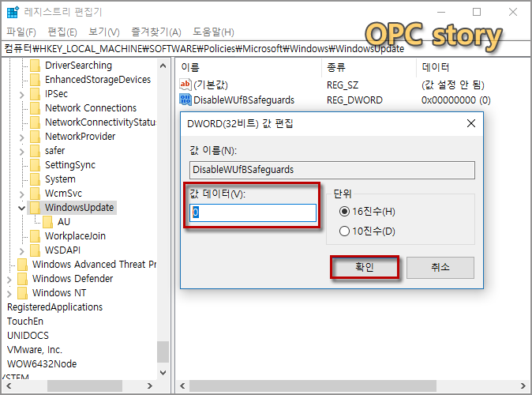Viewport: 532px width, 395px height.
Task: Click the REG_SZ type cell
Action: (343, 85)
